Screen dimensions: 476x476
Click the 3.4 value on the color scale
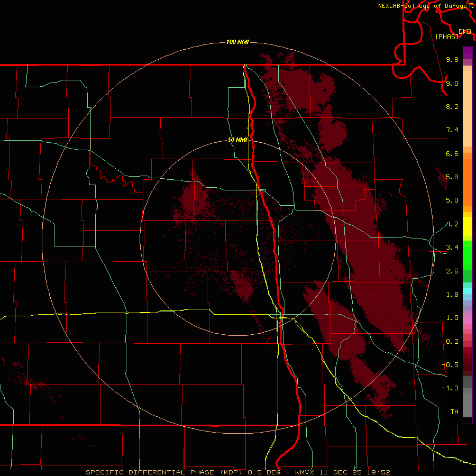(x=452, y=248)
